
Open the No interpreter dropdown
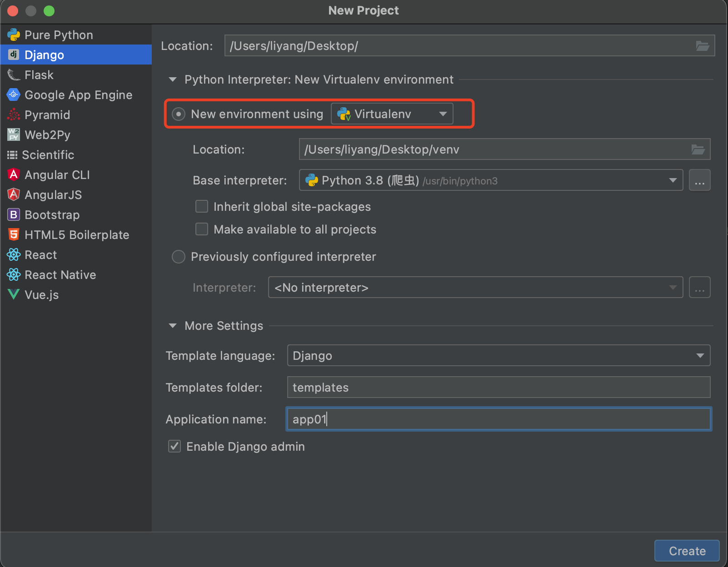476,287
